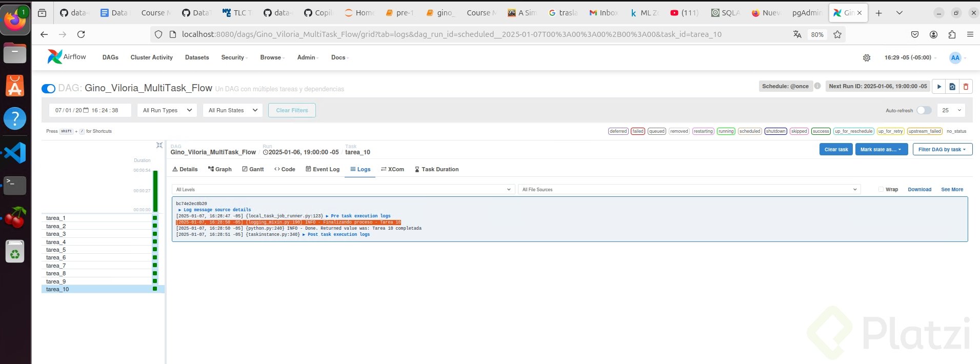Open the Admin menu

[308, 57]
